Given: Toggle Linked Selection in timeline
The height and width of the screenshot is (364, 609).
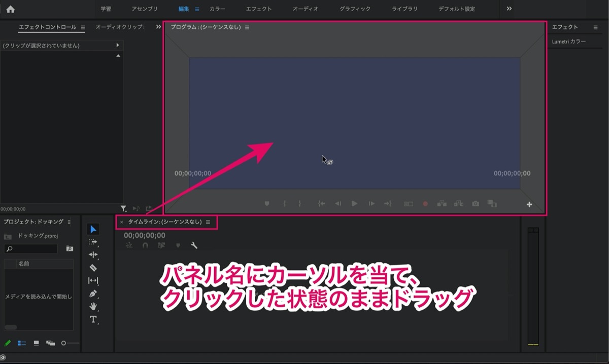Looking at the screenshot, I should (x=161, y=245).
